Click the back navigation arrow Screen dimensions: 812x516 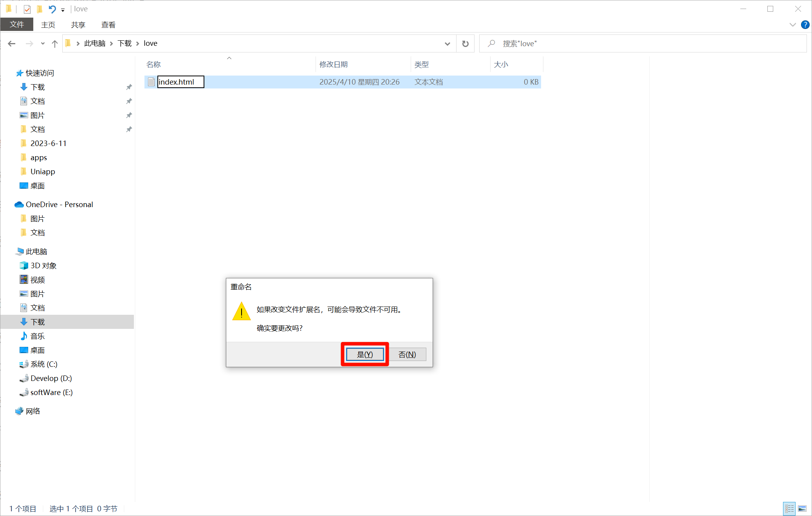pos(12,43)
